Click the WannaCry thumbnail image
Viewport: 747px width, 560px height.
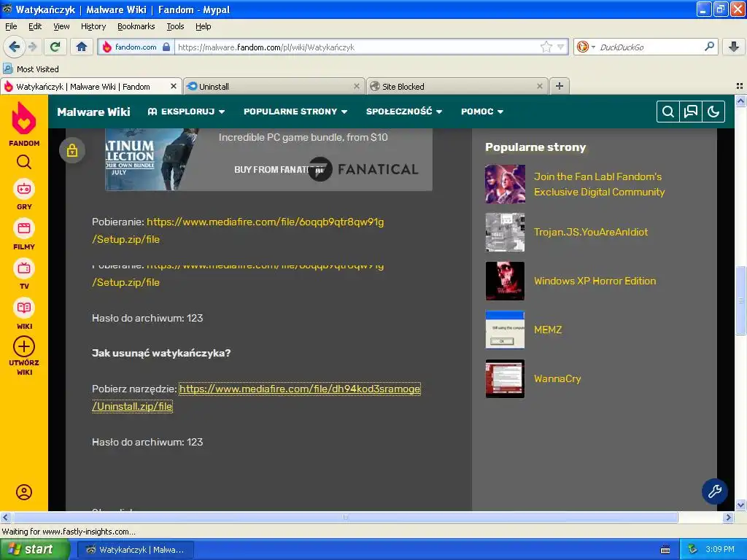pos(505,378)
